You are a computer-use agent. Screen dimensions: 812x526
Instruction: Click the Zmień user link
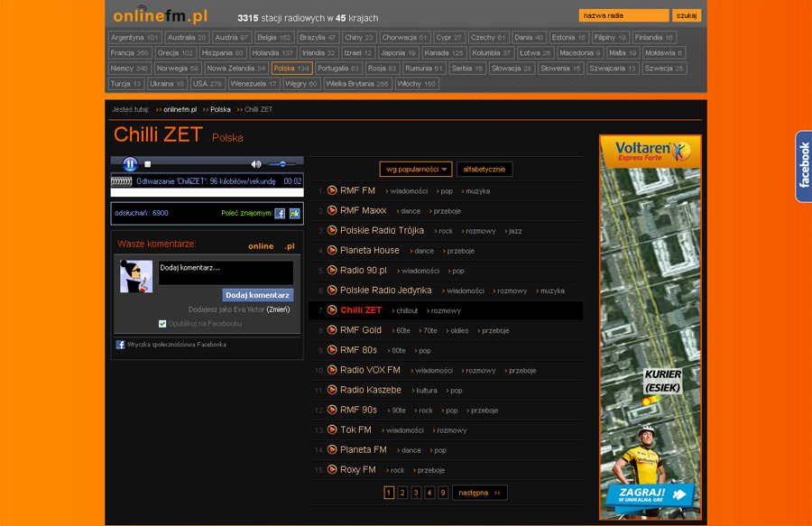point(278,309)
